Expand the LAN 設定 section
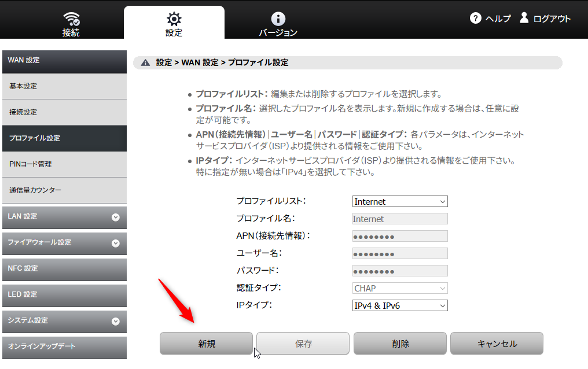Viewport: 588px width, 369px height. point(64,217)
